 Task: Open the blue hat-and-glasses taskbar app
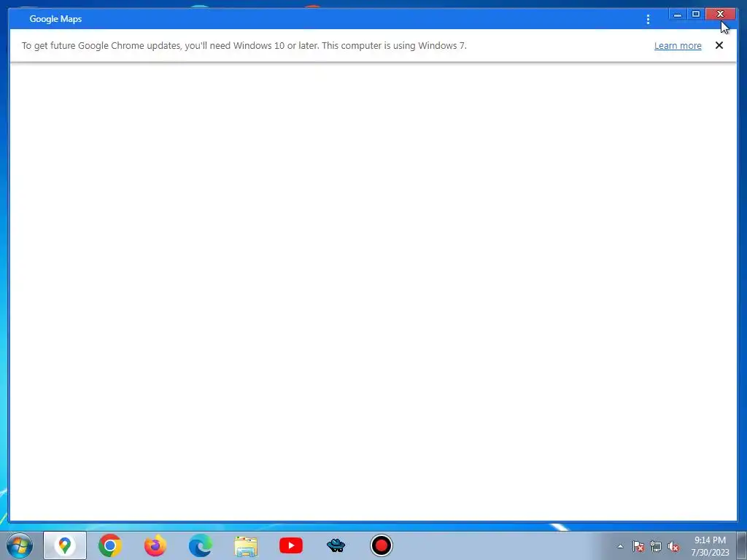coord(336,545)
